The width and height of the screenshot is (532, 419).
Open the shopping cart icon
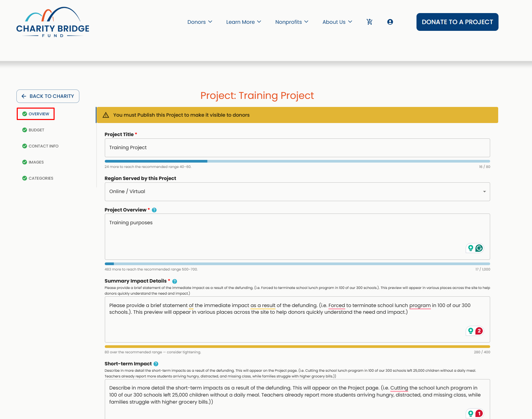pyautogui.click(x=370, y=22)
